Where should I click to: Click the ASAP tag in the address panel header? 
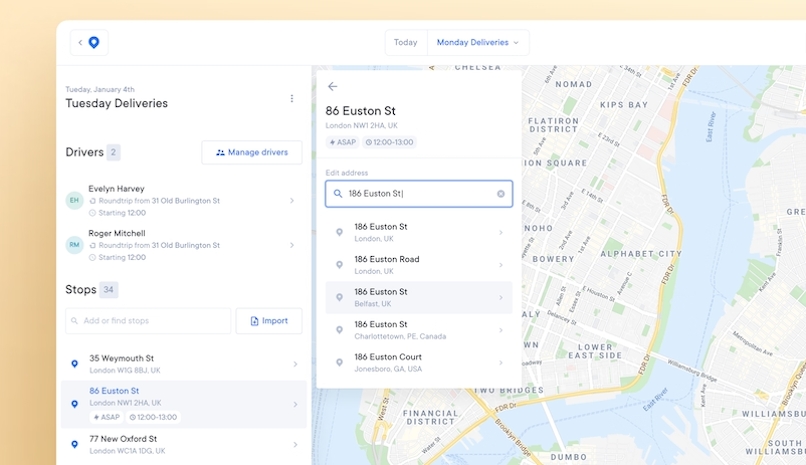point(342,142)
